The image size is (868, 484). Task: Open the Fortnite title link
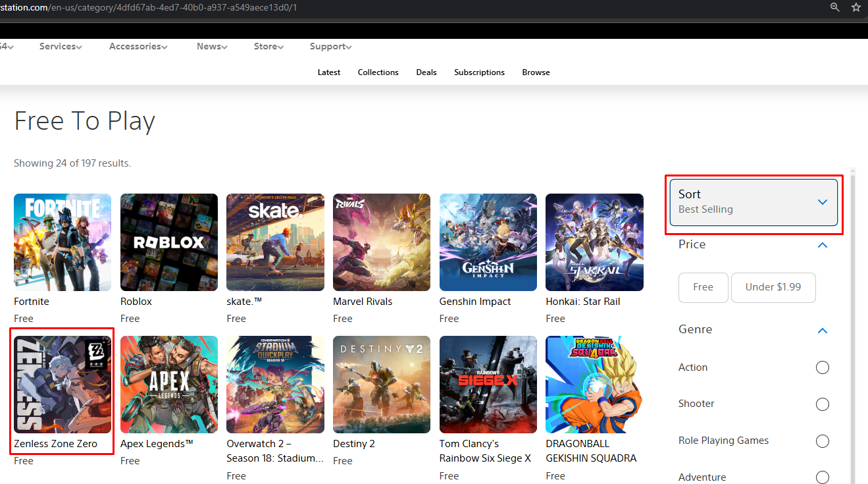32,302
